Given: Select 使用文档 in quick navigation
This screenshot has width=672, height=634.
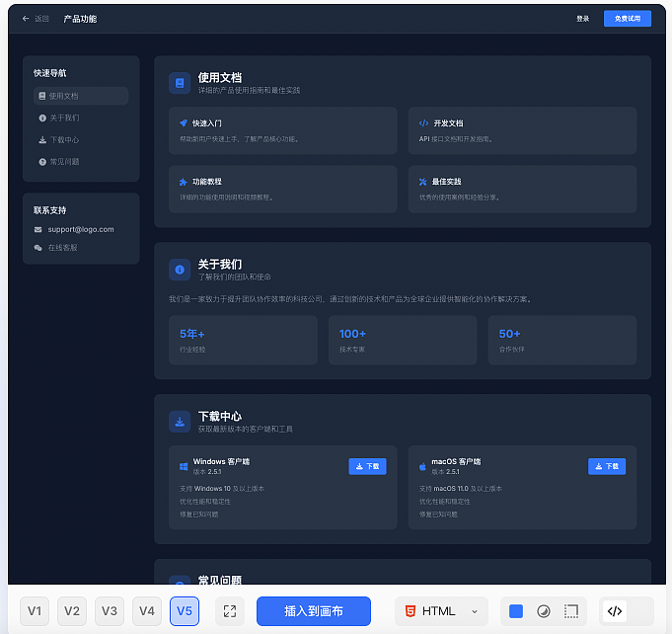Looking at the screenshot, I should click(x=81, y=96).
